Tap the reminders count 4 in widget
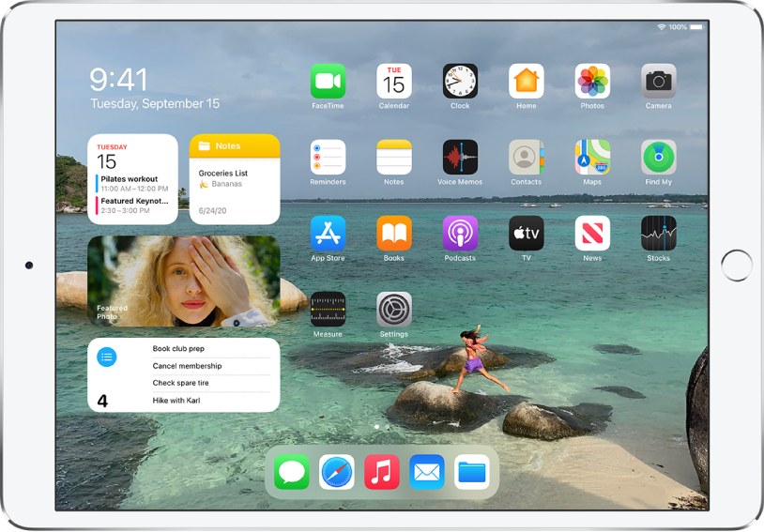 102,401
